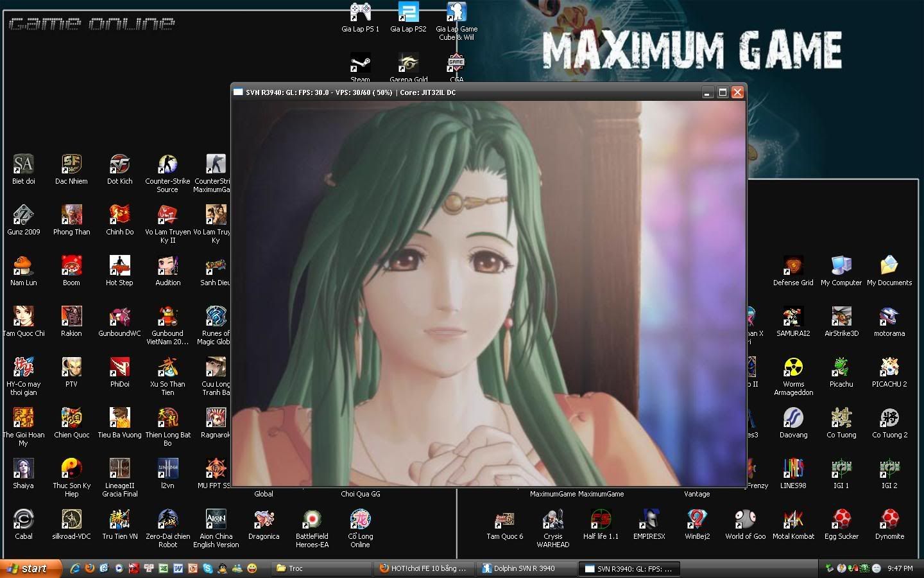Select the Rakion game icon
The width and height of the screenshot is (924, 578).
(x=71, y=317)
